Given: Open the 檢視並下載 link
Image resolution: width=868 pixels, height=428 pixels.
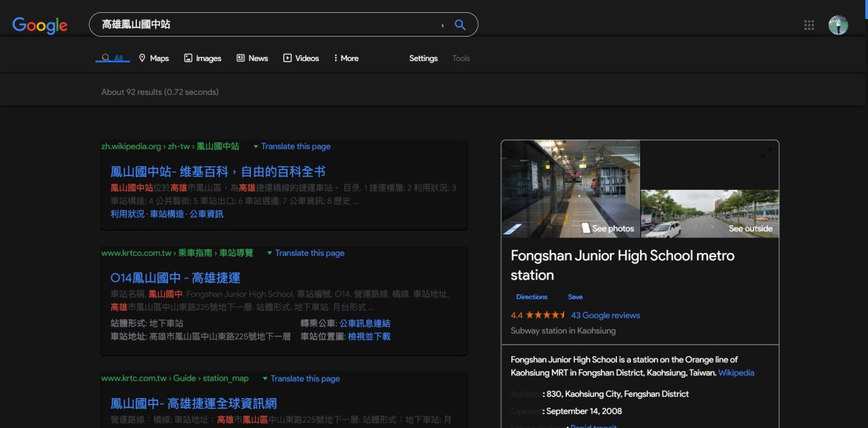Looking at the screenshot, I should tap(369, 336).
